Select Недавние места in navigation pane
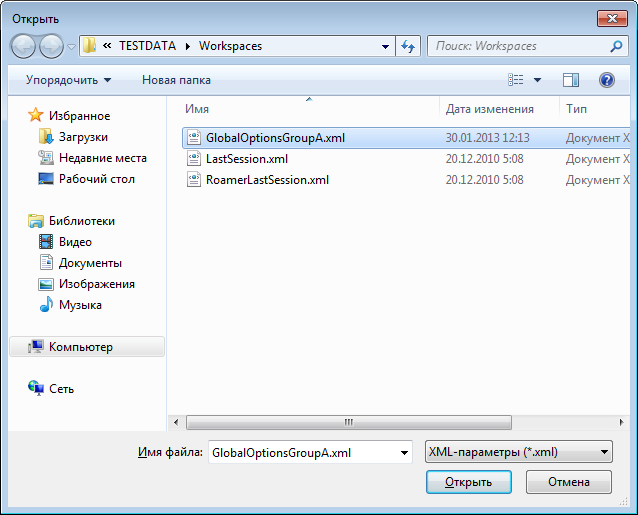Image resolution: width=638 pixels, height=515 pixels. (103, 158)
